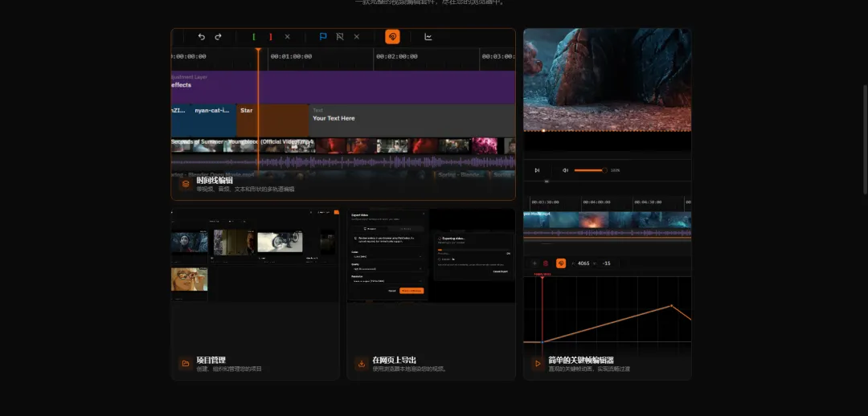This screenshot has width=868, height=416.
Task: Click the X icon beside the crossed-out flag
Action: [357, 37]
